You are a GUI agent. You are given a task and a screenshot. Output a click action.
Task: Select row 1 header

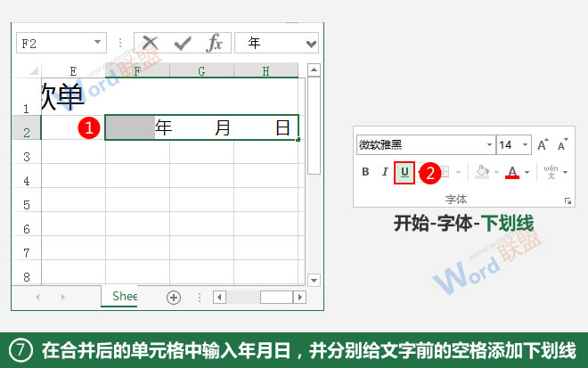26,97
